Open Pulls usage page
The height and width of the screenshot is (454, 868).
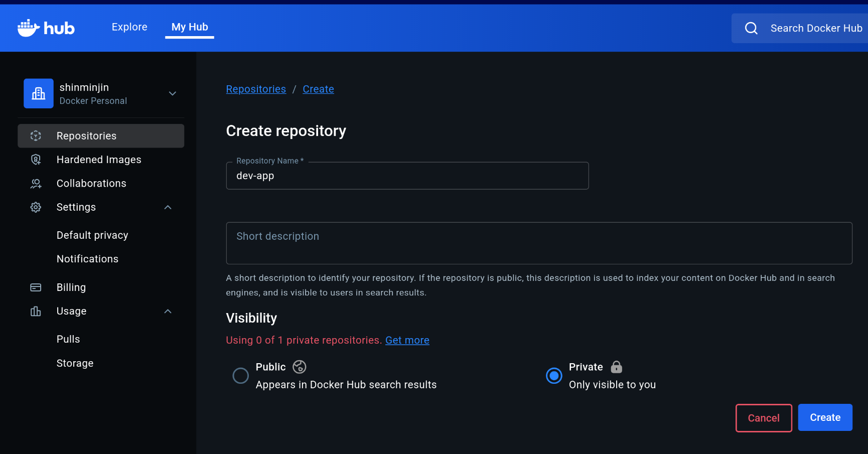coord(68,339)
